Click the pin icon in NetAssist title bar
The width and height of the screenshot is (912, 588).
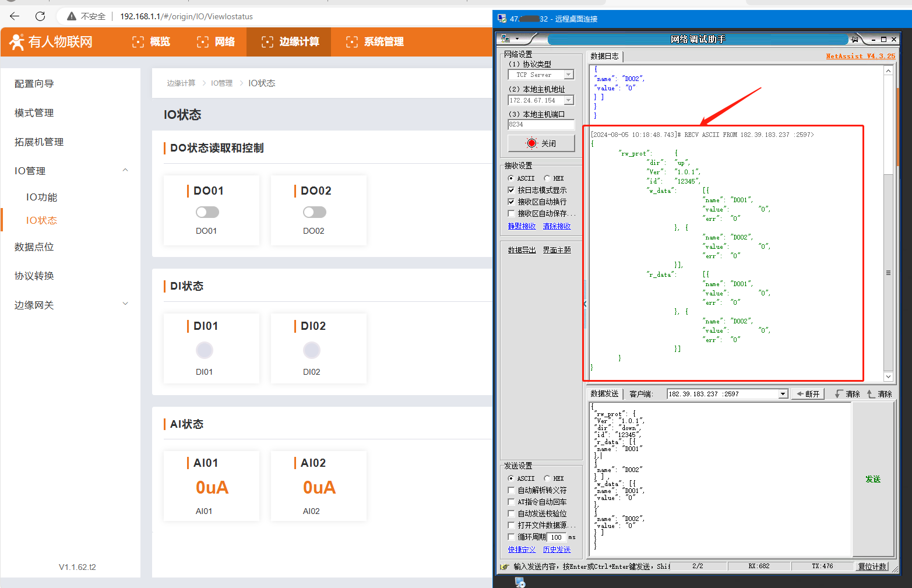(854, 40)
